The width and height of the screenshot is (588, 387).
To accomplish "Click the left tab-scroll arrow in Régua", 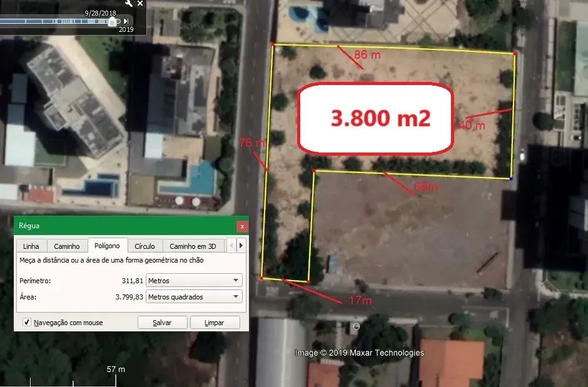I will pyautogui.click(x=231, y=246).
